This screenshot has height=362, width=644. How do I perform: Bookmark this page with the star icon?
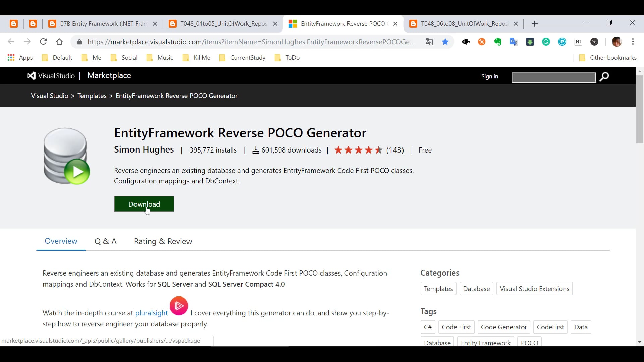coord(445,42)
